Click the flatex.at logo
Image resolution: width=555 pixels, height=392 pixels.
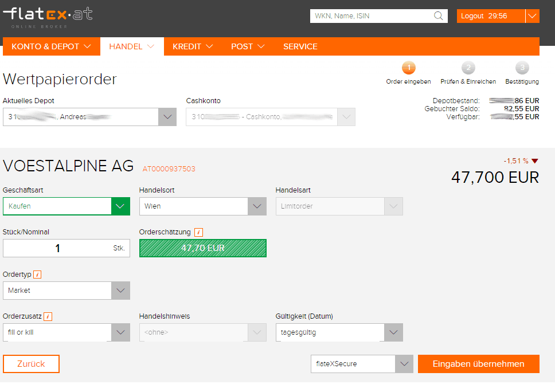pos(48,17)
